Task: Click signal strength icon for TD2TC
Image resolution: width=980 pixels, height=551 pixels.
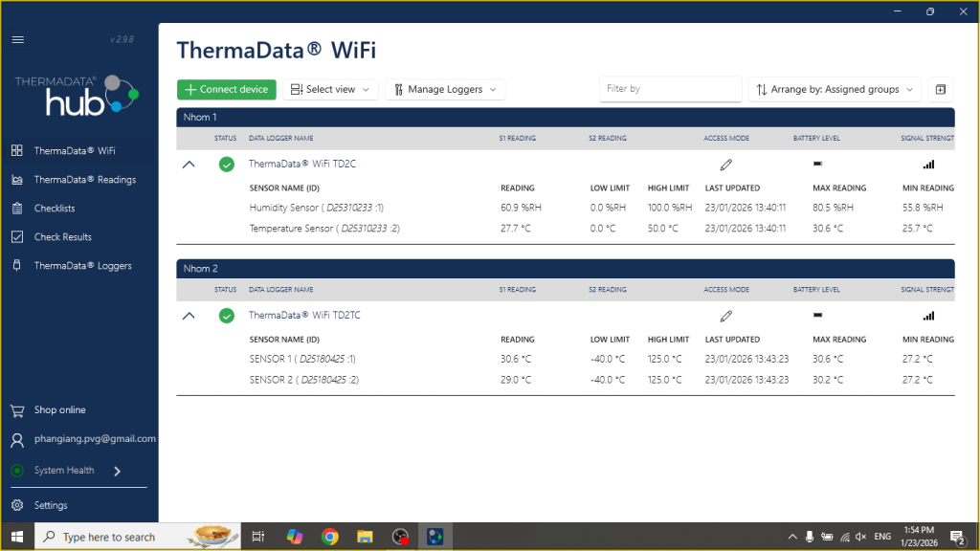Action: (928, 316)
